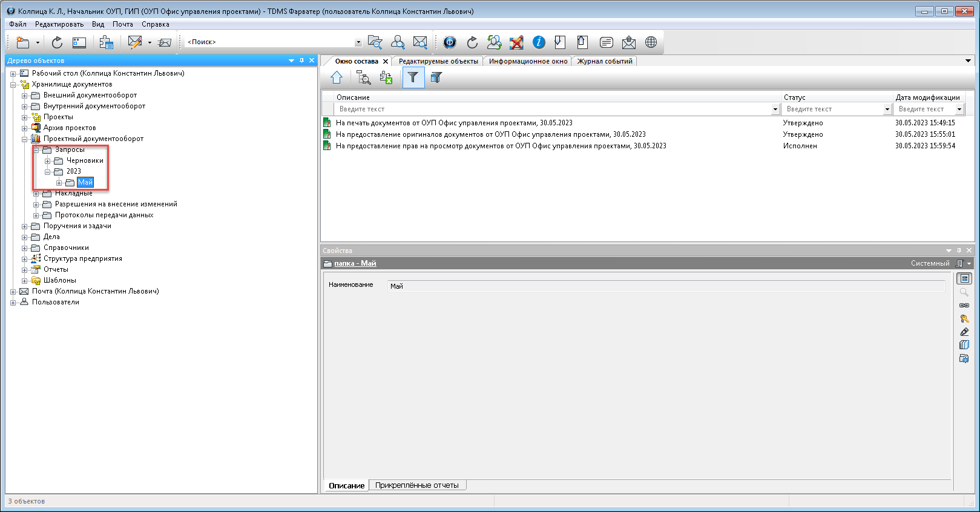Click Дата модификации filter text field

[924, 110]
